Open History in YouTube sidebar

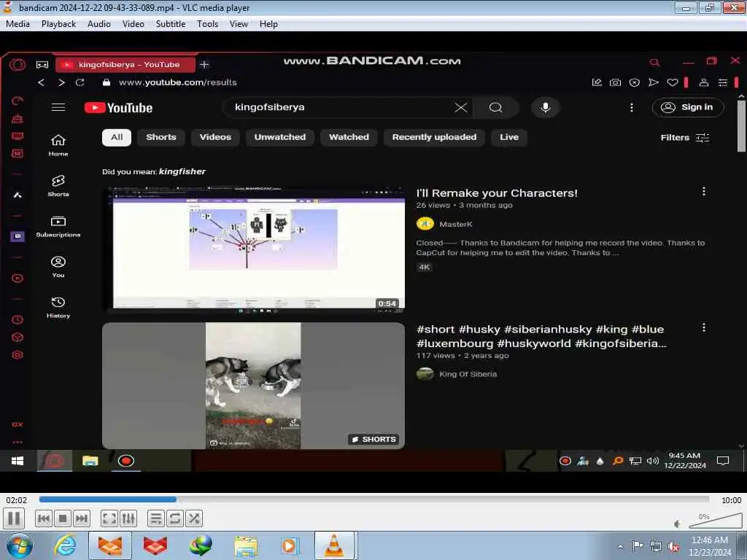click(58, 307)
